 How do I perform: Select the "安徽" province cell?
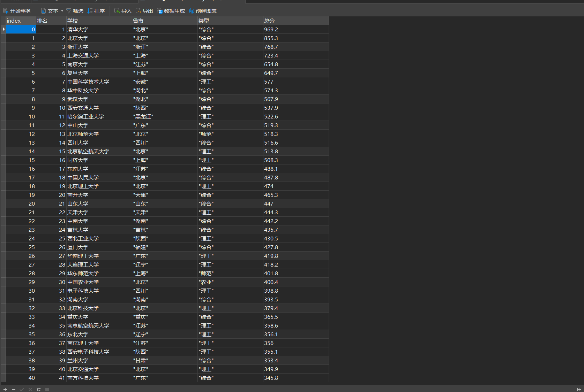coord(165,82)
